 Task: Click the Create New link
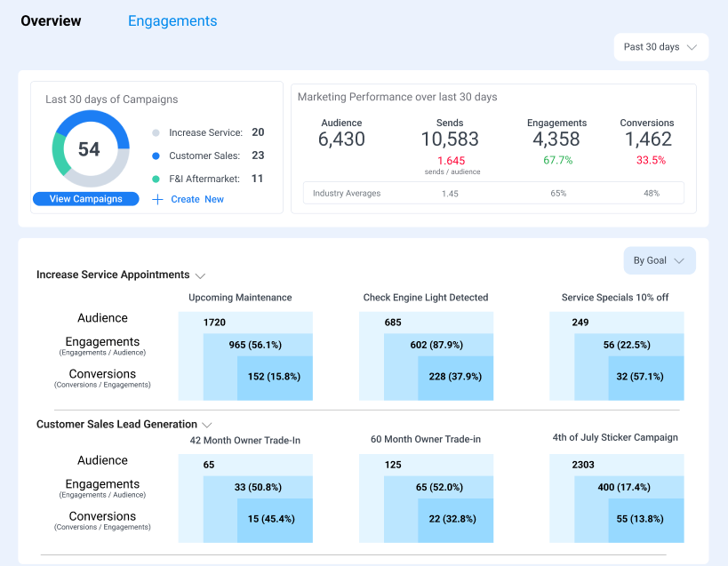pyautogui.click(x=197, y=200)
